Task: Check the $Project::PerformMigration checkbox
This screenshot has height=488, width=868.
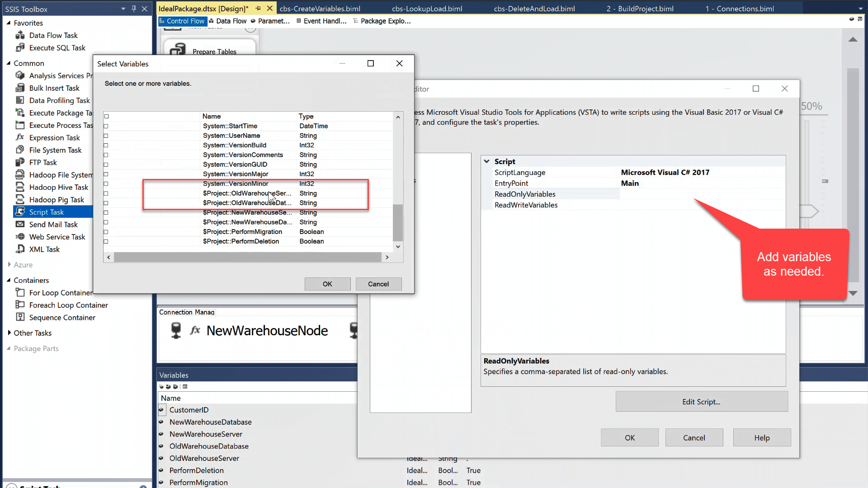Action: (106, 232)
